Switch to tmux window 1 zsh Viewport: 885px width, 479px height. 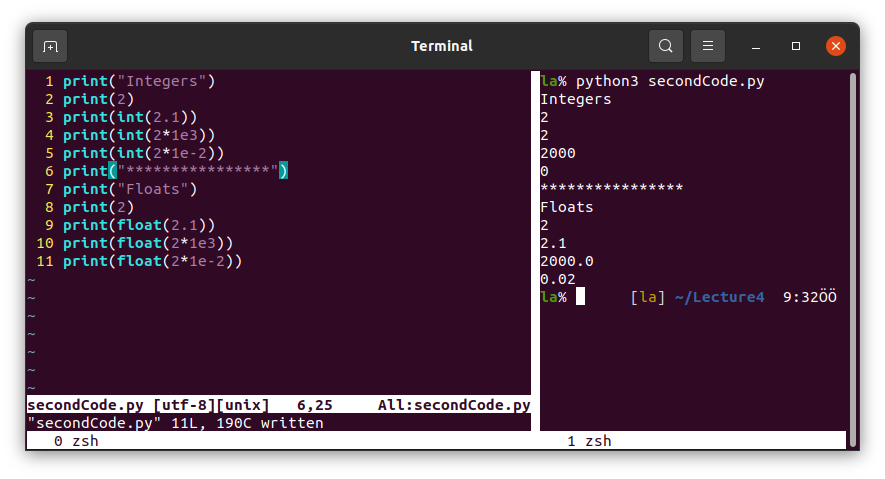pos(589,441)
